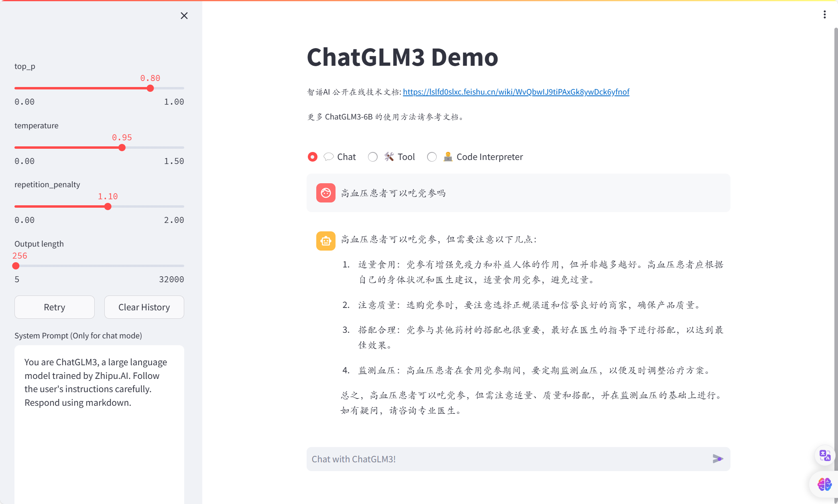This screenshot has width=838, height=504.
Task: Select the Chat mode radio button
Action: pos(313,157)
